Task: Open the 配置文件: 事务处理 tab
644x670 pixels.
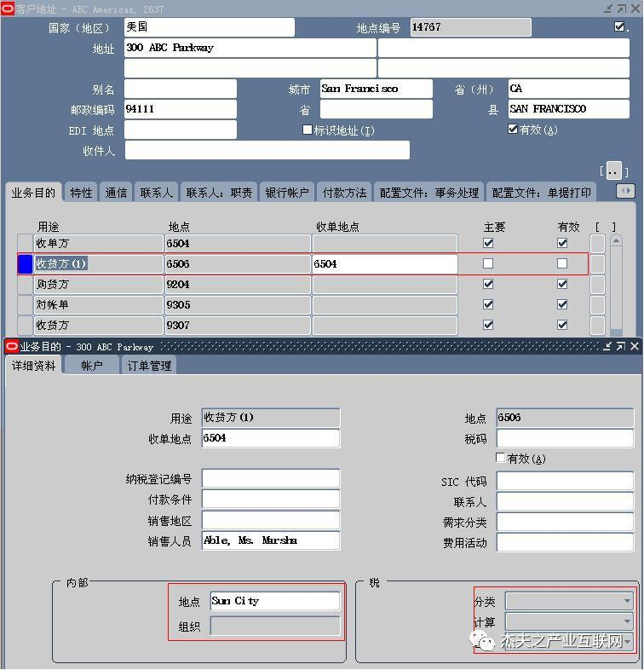Action: [x=429, y=193]
